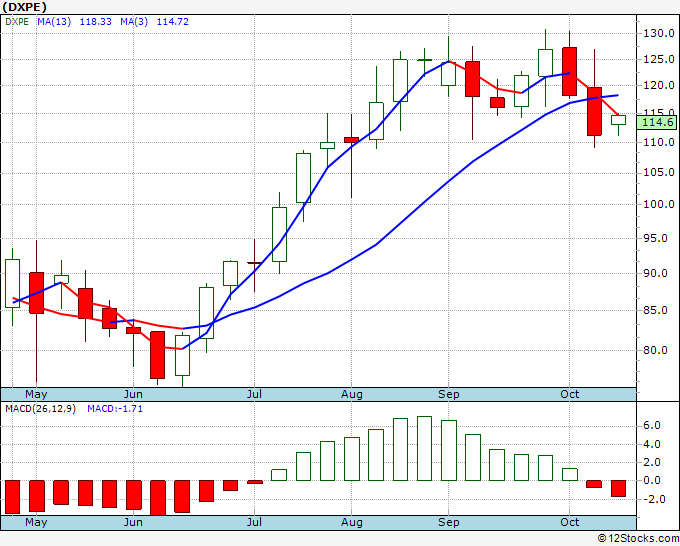
Task: Click Sep label under the MACD panel
Action: (x=448, y=522)
